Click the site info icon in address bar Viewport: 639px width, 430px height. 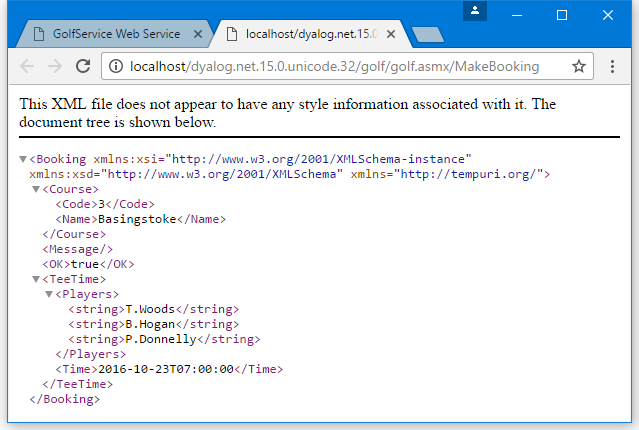click(x=115, y=67)
